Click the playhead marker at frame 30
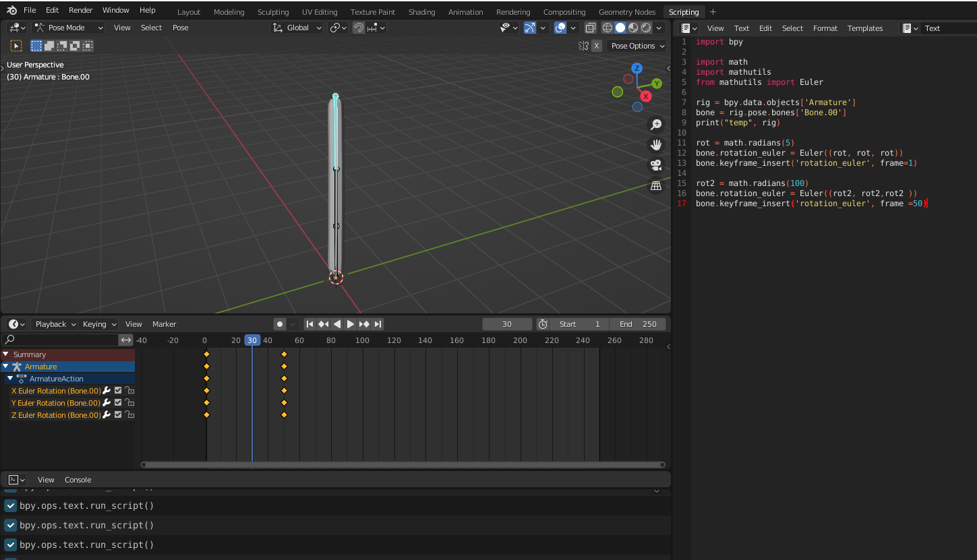Screen dimensions: 977x560 252,340
